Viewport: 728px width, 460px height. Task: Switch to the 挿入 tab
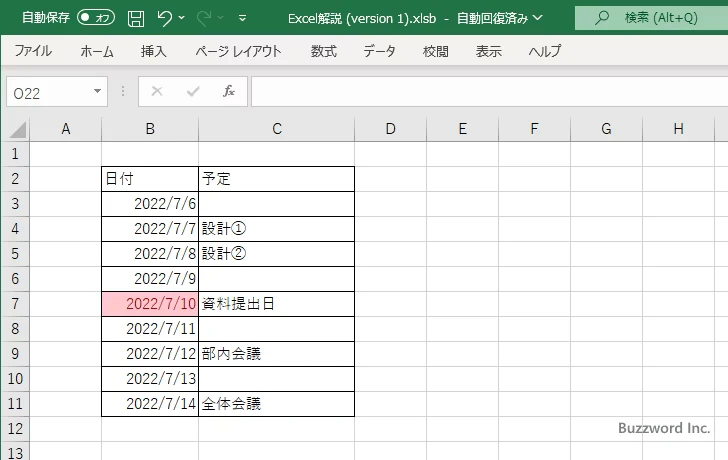coord(154,51)
